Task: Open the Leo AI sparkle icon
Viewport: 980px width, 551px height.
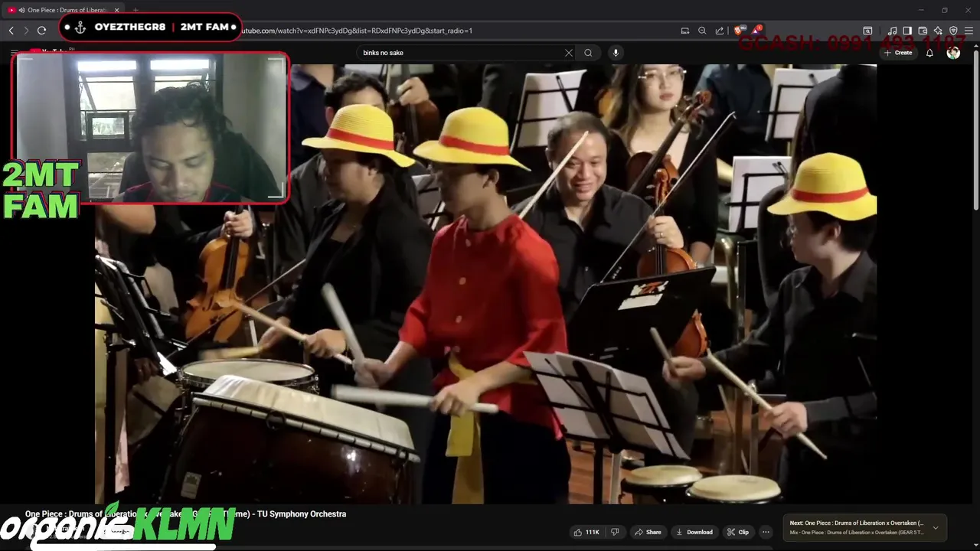Action: click(938, 31)
